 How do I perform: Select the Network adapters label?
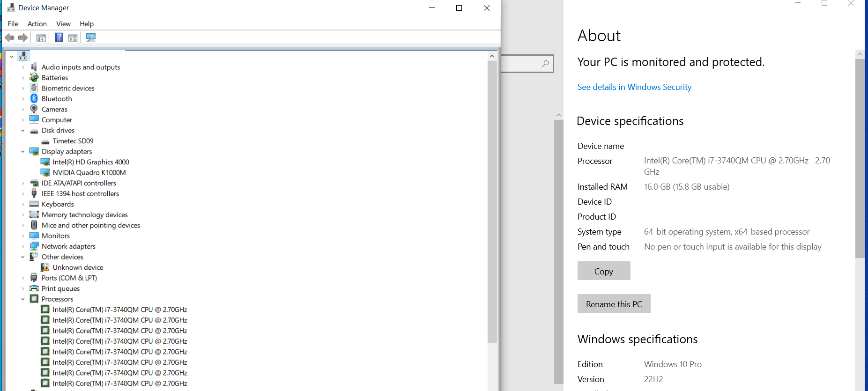(68, 246)
